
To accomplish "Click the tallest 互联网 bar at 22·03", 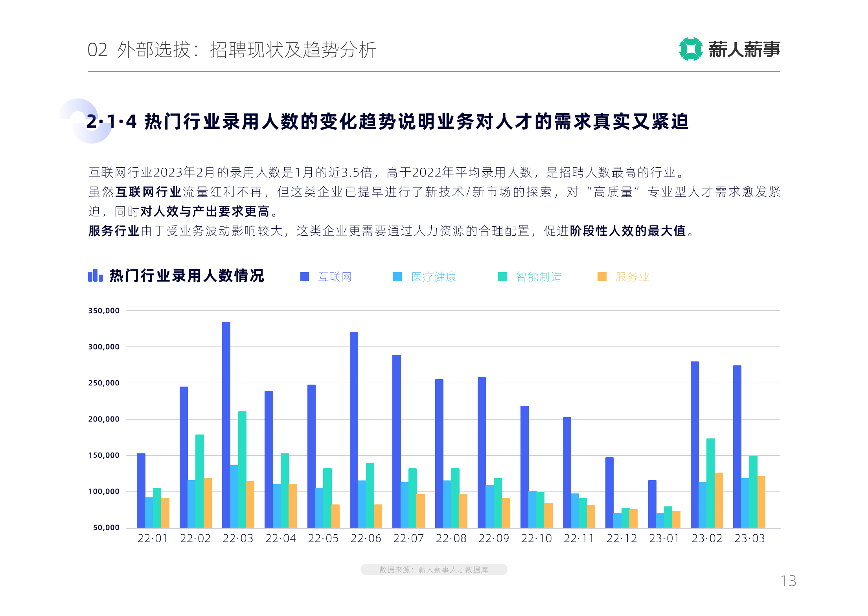I will [226, 425].
